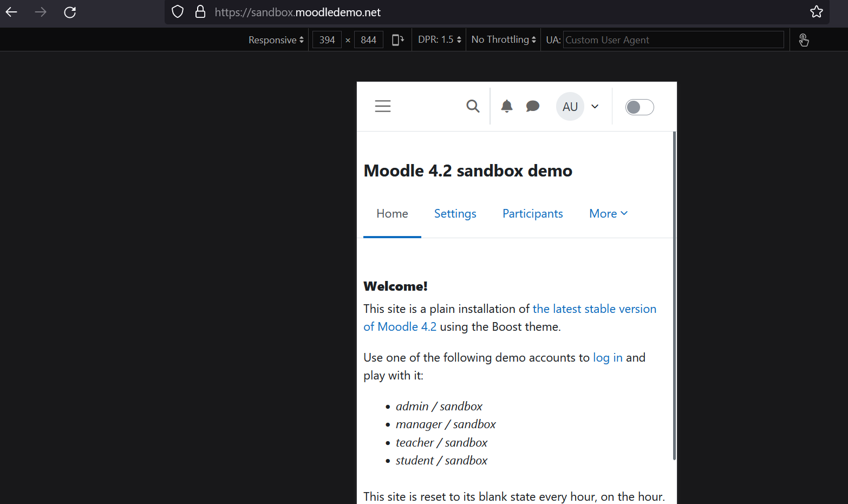Open the No Throttling dropdown
The width and height of the screenshot is (848, 504).
(x=504, y=40)
